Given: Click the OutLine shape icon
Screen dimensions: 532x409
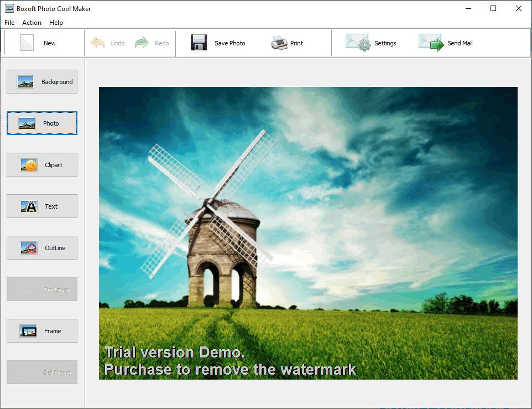Looking at the screenshot, I should [x=29, y=248].
